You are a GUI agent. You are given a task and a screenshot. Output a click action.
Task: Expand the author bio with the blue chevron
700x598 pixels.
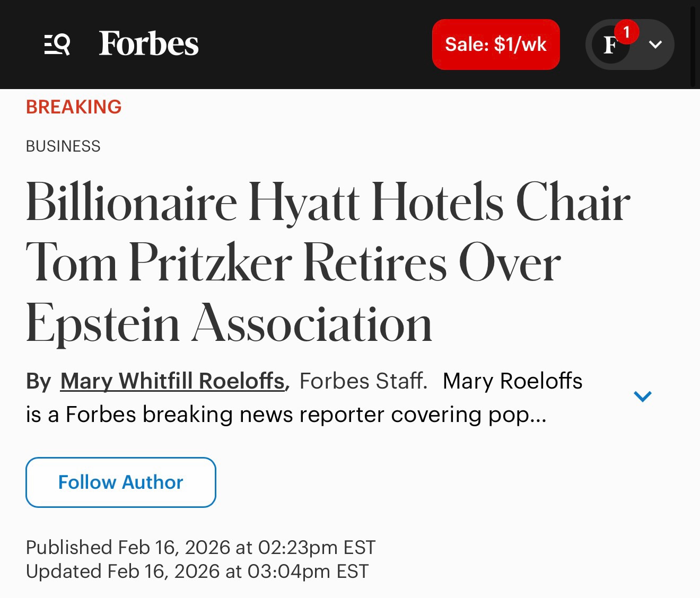(643, 395)
